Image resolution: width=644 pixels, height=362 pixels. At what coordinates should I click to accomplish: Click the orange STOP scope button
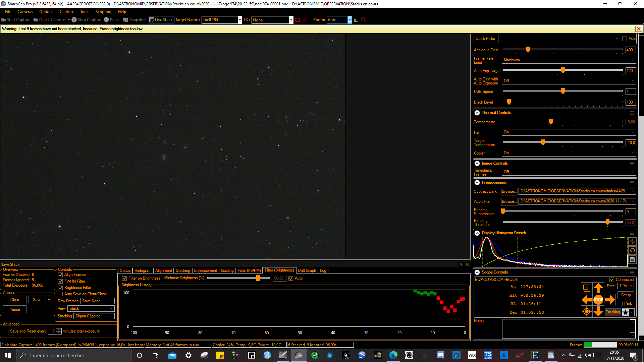click(598, 300)
